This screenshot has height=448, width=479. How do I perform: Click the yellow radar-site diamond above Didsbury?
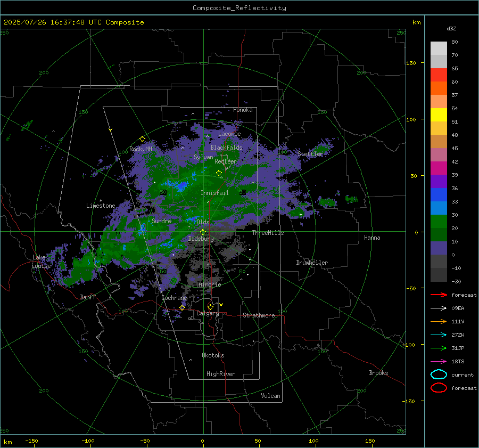(203, 232)
